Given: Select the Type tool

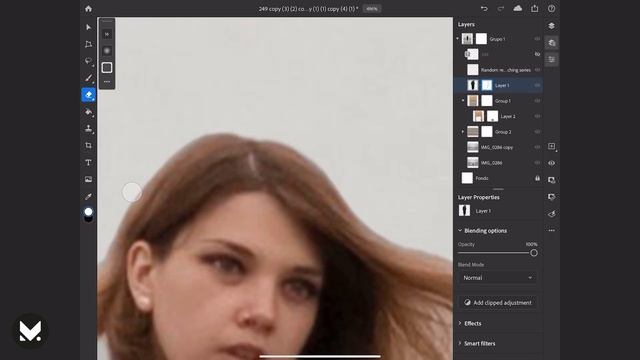Looking at the screenshot, I should (89, 162).
